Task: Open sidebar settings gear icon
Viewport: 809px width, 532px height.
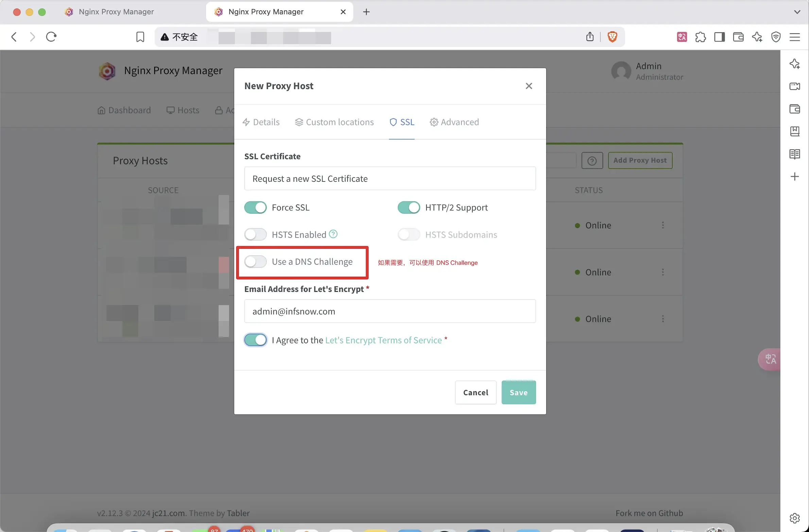Action: [795, 518]
